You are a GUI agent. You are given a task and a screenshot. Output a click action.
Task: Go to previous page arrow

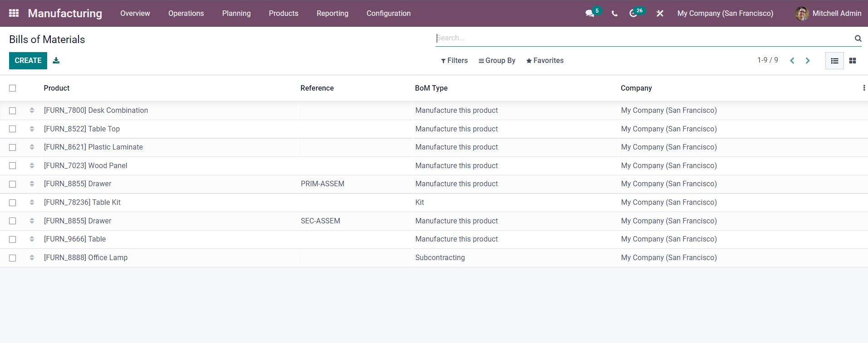click(792, 61)
